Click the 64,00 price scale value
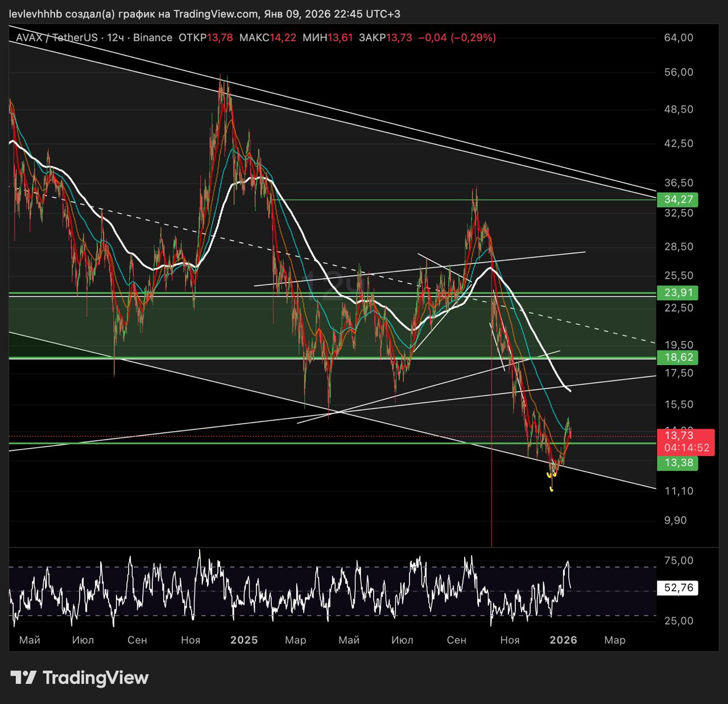728x704 pixels. [x=679, y=38]
